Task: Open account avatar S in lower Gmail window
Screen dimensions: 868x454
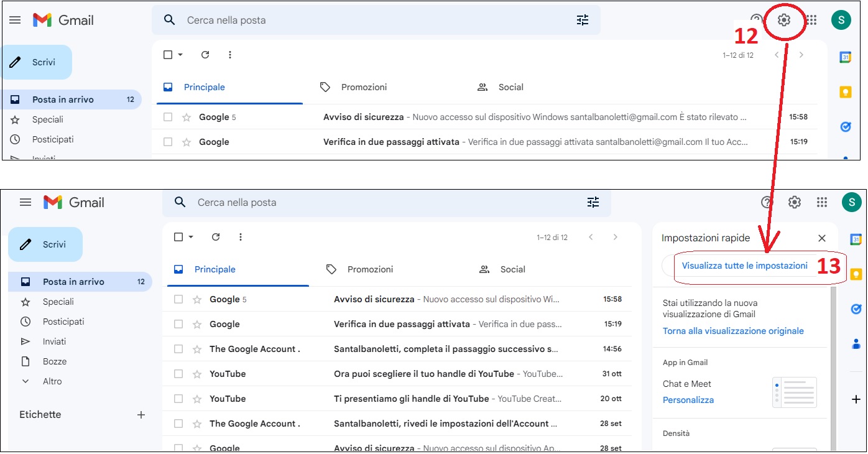Action: point(852,202)
